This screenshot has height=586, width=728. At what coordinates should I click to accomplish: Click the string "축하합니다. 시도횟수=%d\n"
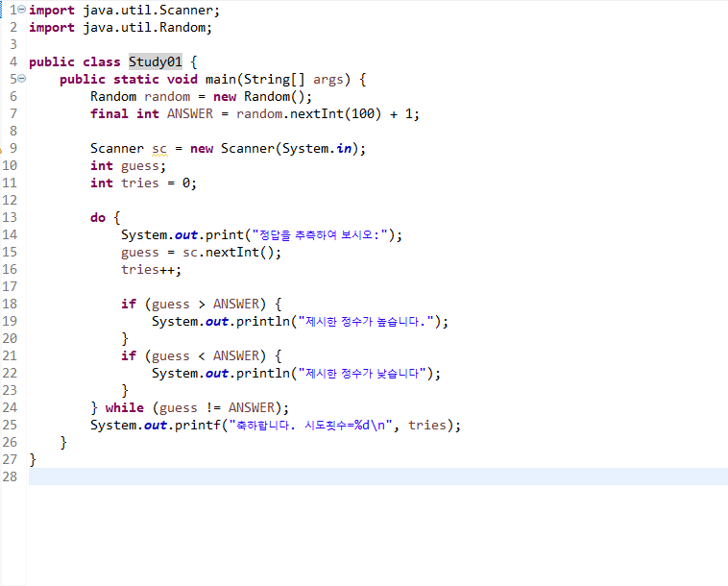(313, 426)
